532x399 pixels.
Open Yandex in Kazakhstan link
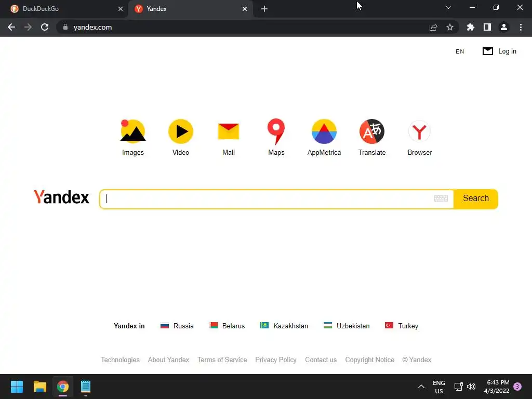(x=284, y=326)
